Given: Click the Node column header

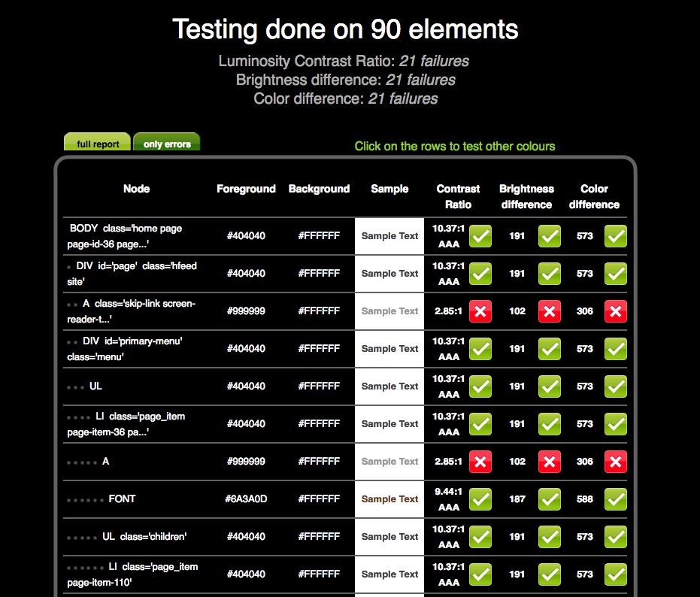Looking at the screenshot, I should 136,189.
